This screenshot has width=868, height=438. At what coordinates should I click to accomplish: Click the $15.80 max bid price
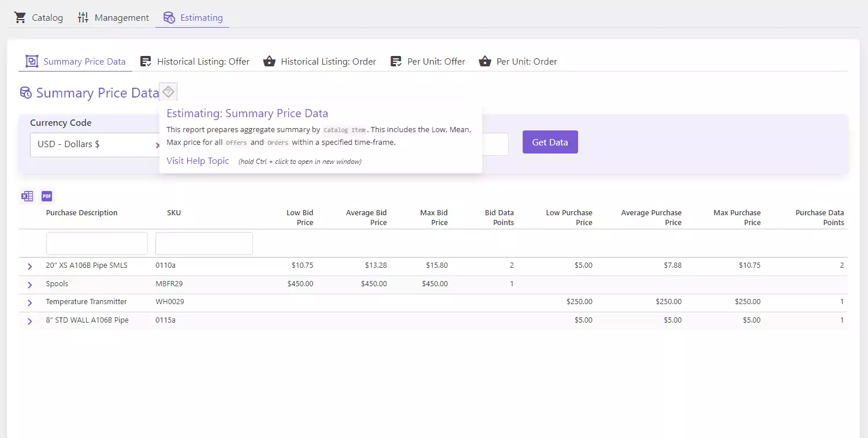tap(437, 265)
